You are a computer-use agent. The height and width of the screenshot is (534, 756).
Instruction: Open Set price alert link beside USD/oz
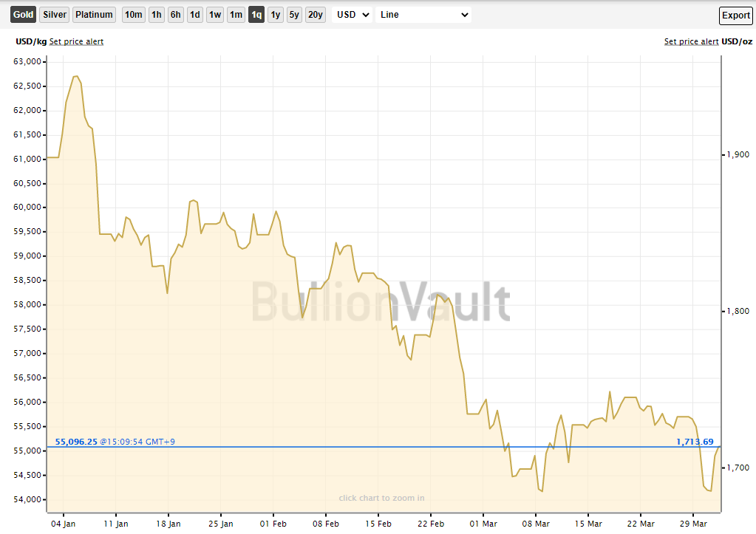[x=692, y=41]
